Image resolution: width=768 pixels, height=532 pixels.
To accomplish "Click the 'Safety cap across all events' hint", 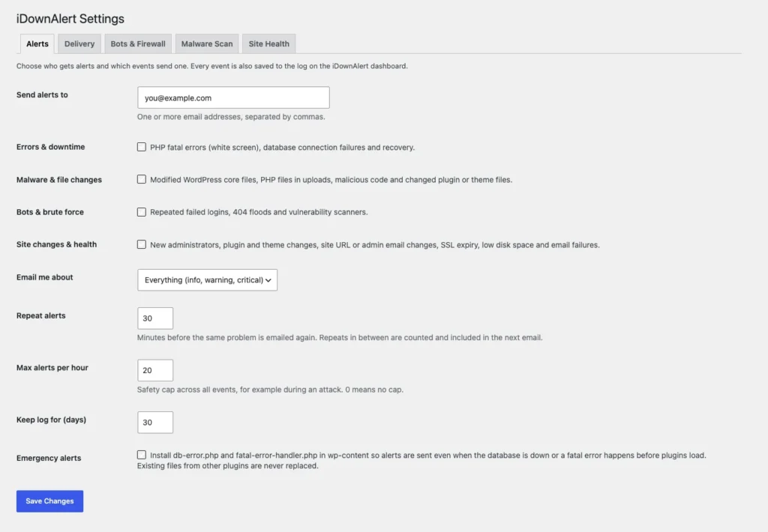I will [x=270, y=390].
